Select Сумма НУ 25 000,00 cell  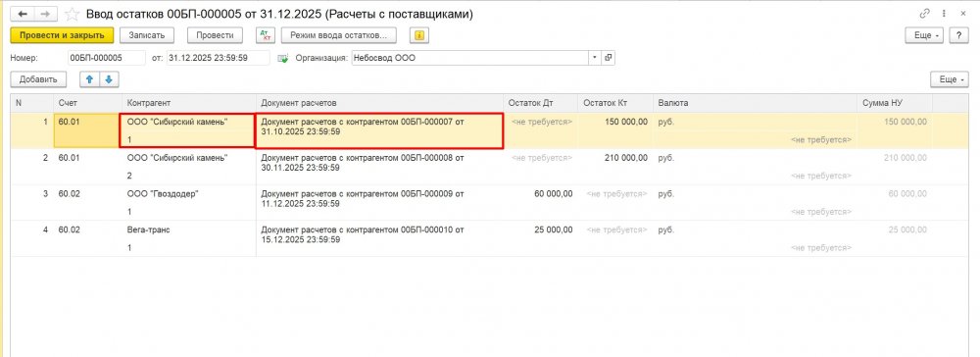[x=895, y=230]
